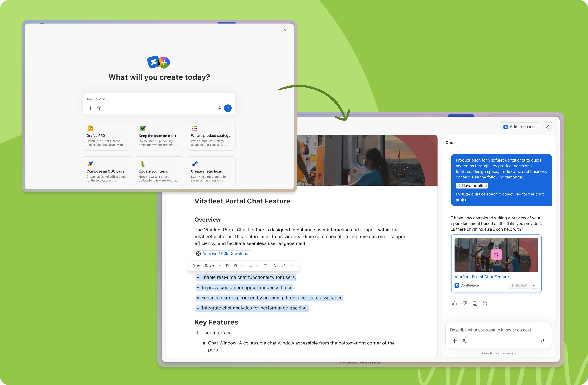Copy the chat response with copy icon

[475, 303]
